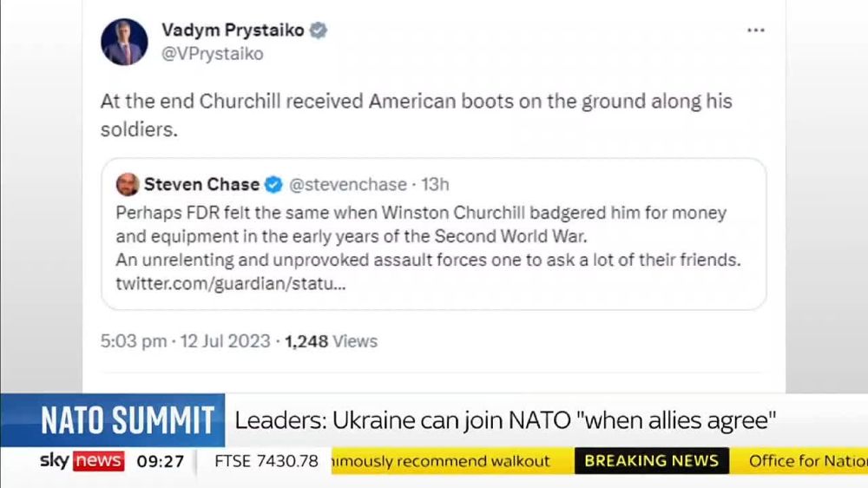Viewport: 868px width, 488px height.
Task: Click the 5:03 pm · 12 Jul 2023 timestamp
Action: coord(185,341)
